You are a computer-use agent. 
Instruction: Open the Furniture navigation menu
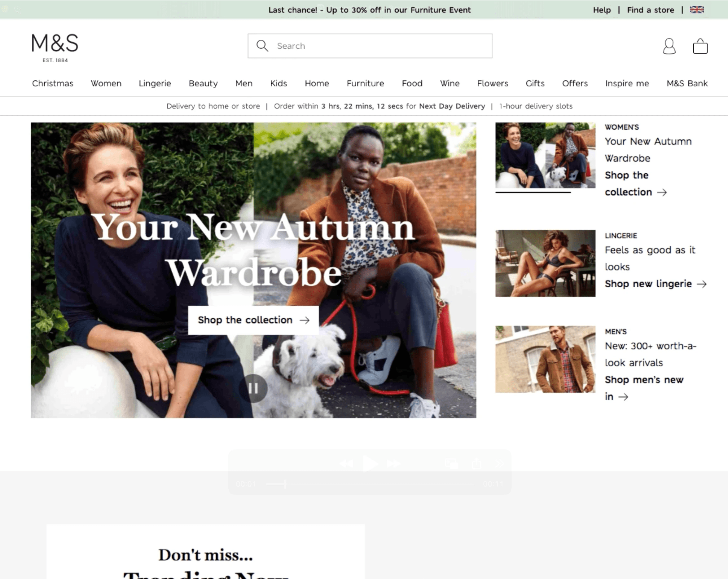[x=365, y=83]
